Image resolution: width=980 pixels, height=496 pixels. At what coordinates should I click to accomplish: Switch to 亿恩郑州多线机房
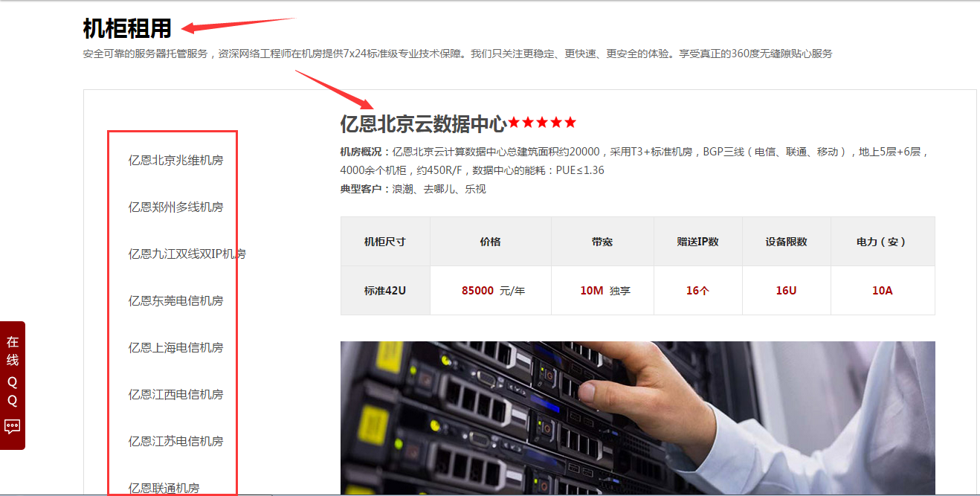175,207
